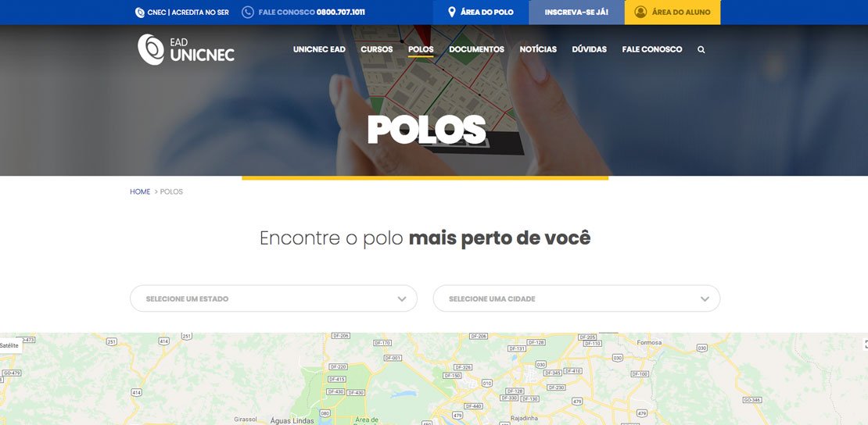Toggle map fullscreen icon at right edge
Screen dimensions: 868x425
865,345
